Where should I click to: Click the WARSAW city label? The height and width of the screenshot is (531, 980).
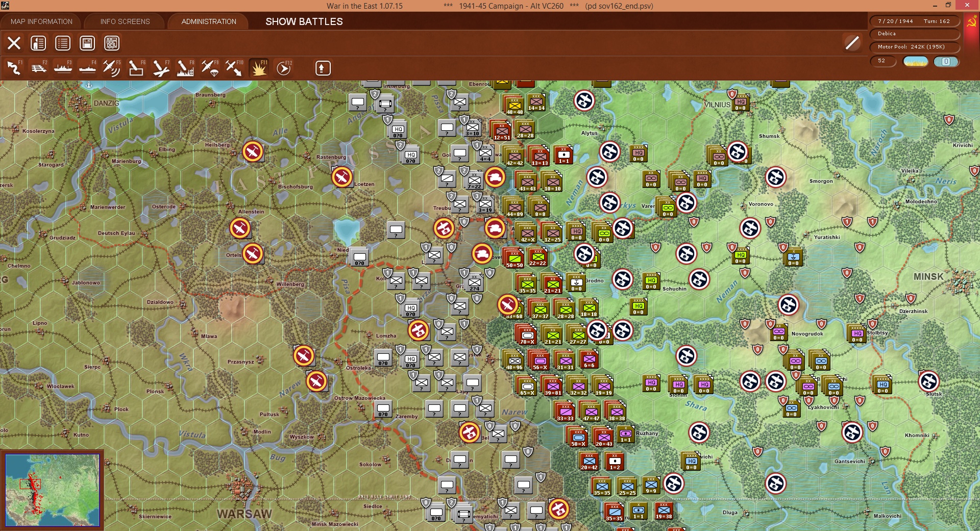click(x=244, y=514)
